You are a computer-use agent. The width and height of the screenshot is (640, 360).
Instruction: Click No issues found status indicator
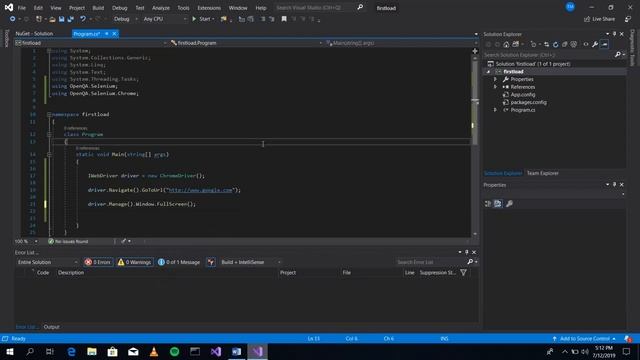coord(68,241)
